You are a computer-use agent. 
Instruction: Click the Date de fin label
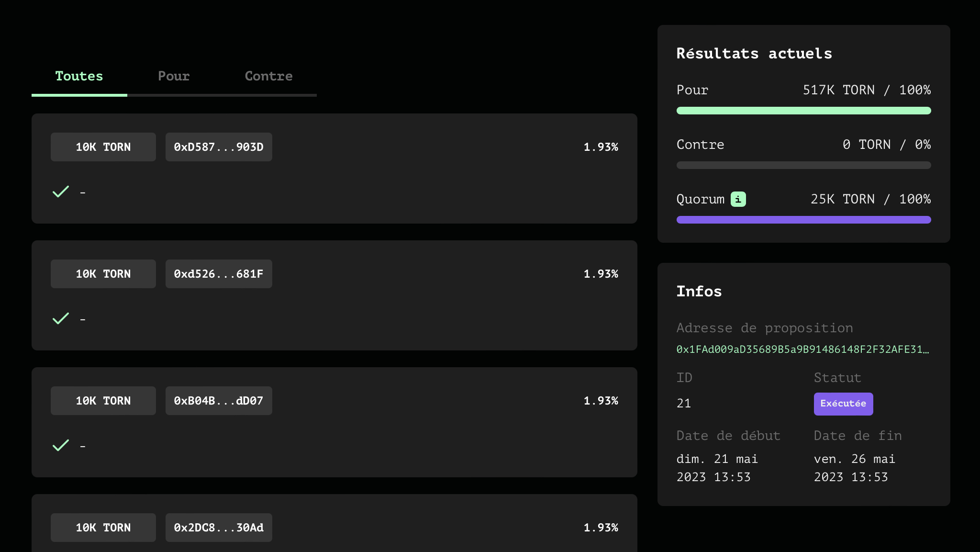coord(858,436)
